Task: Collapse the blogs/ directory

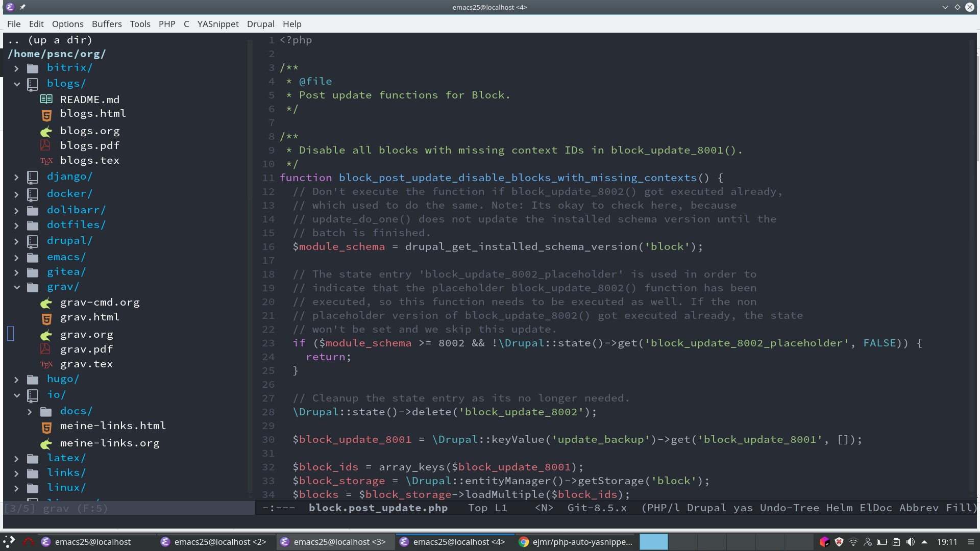Action: click(x=16, y=84)
